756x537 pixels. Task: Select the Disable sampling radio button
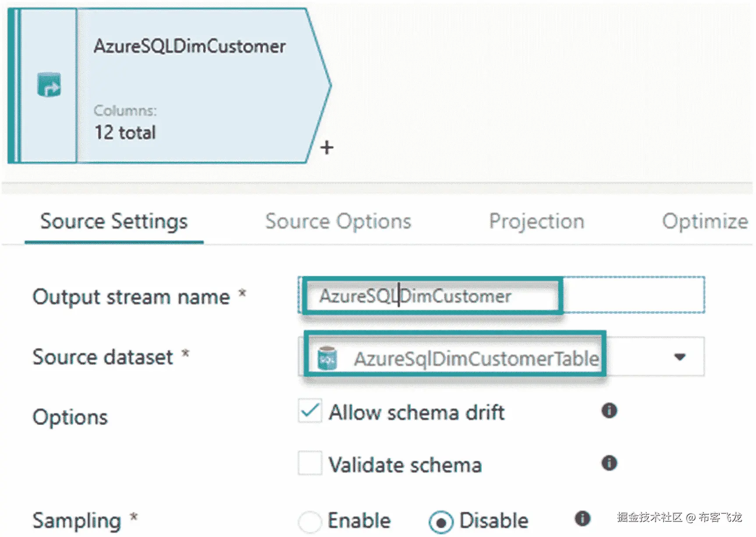[x=441, y=522]
